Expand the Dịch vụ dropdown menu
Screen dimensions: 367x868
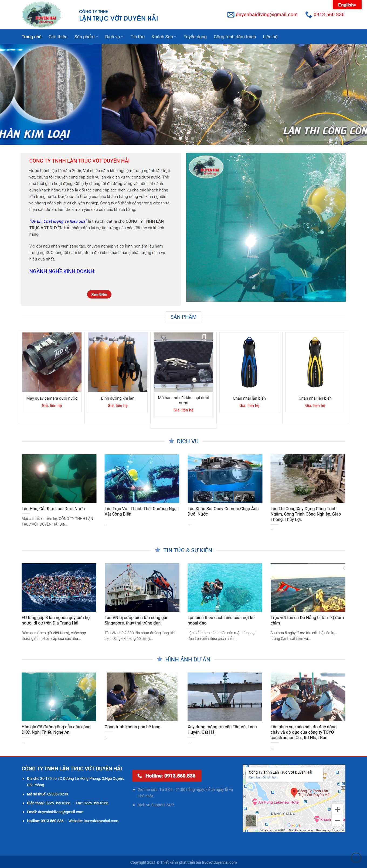[114, 37]
